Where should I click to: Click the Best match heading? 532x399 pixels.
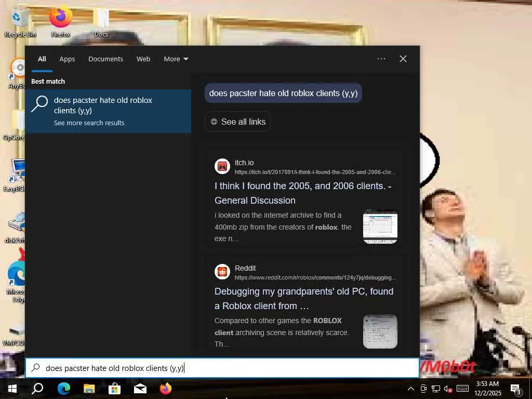point(48,82)
